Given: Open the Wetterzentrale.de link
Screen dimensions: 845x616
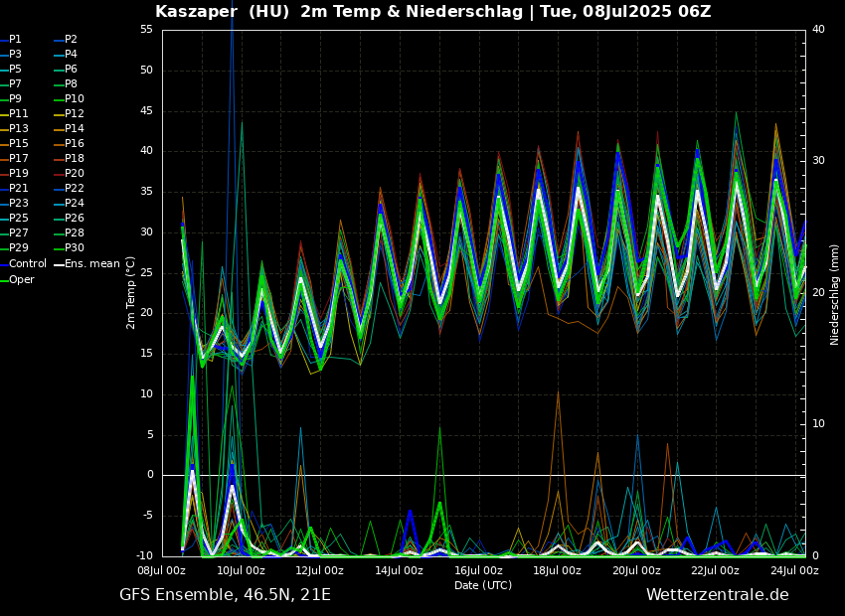Looking at the screenshot, I should pos(717,595).
